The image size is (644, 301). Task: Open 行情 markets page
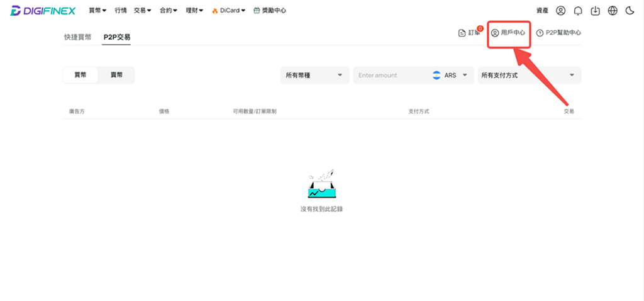click(121, 11)
